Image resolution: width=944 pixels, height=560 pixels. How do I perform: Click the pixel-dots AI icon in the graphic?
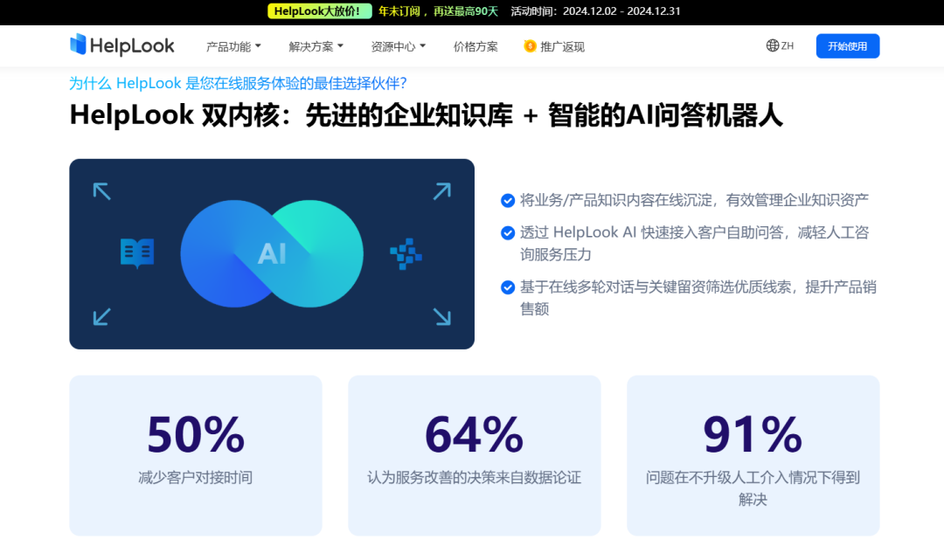(406, 254)
